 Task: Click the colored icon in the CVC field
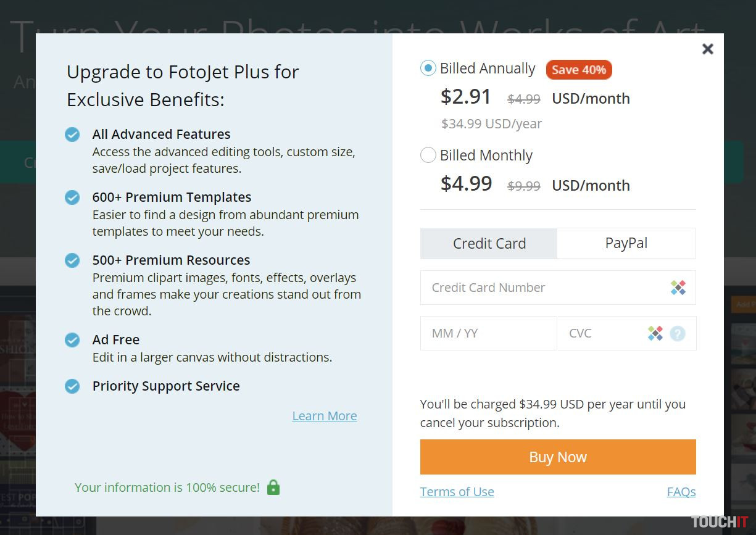click(x=655, y=333)
